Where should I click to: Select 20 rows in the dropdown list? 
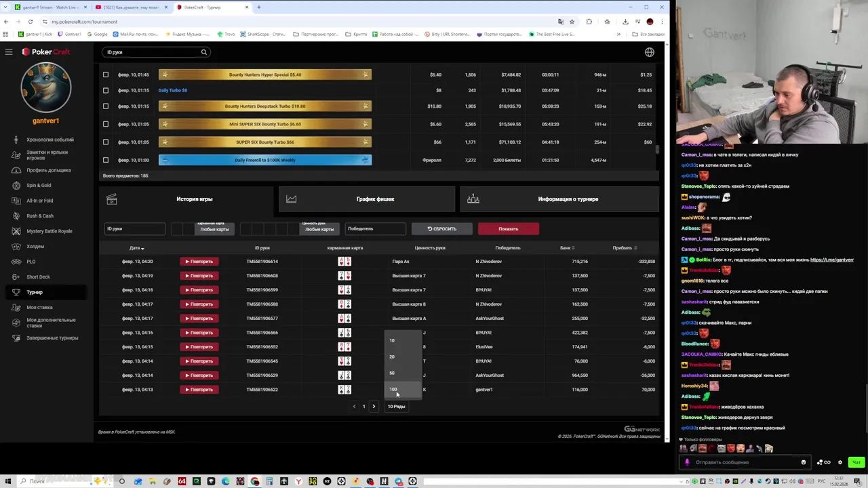pyautogui.click(x=403, y=357)
